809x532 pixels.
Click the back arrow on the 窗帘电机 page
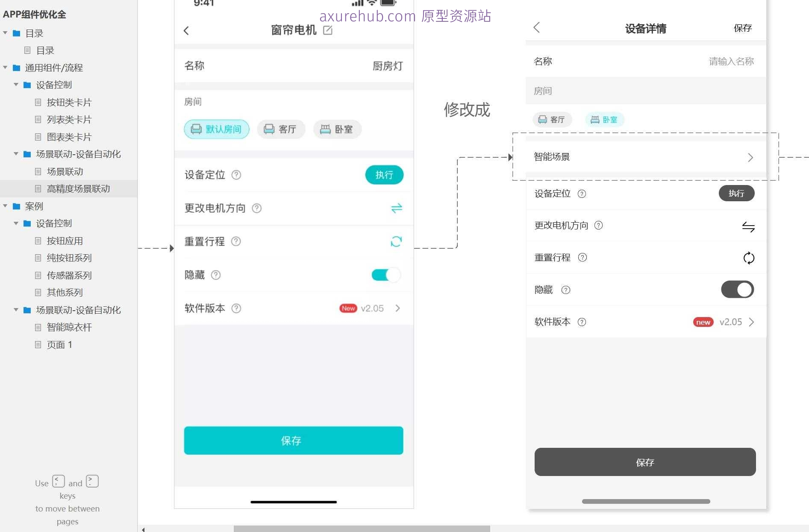pyautogui.click(x=186, y=30)
